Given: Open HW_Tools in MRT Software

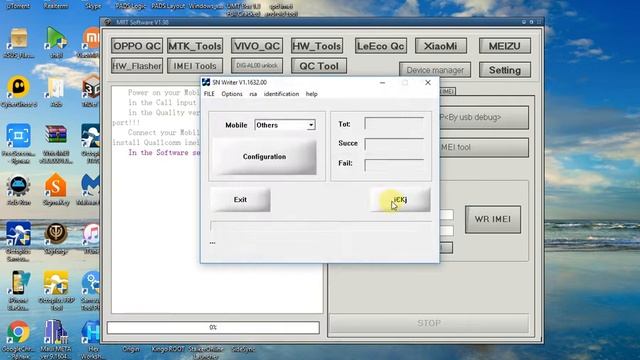Looking at the screenshot, I should 317,46.
